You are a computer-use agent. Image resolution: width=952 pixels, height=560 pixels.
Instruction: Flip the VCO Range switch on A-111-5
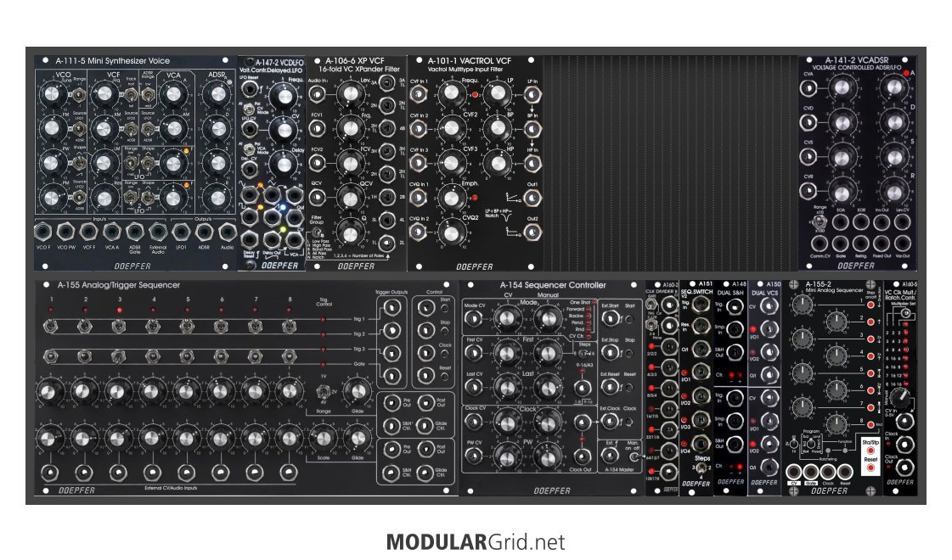(79, 95)
